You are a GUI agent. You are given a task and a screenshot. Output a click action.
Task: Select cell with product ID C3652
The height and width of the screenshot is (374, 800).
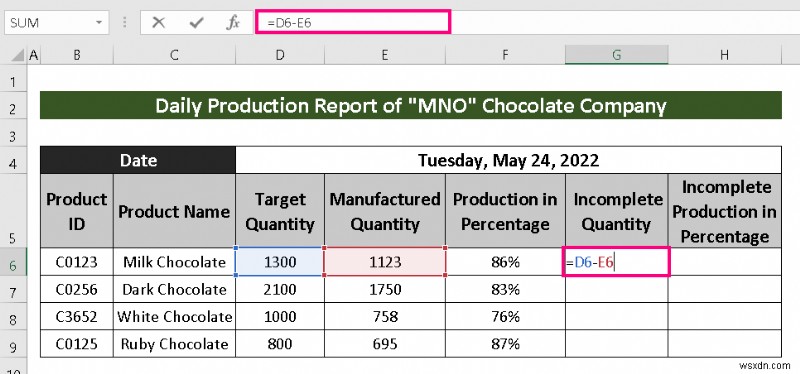(77, 316)
